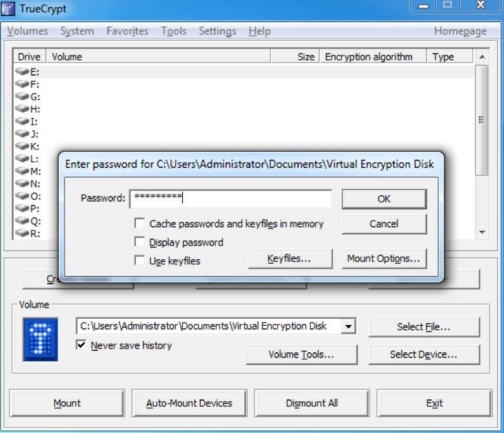Open the Volumes menu
The height and width of the screenshot is (433, 504).
(x=28, y=31)
